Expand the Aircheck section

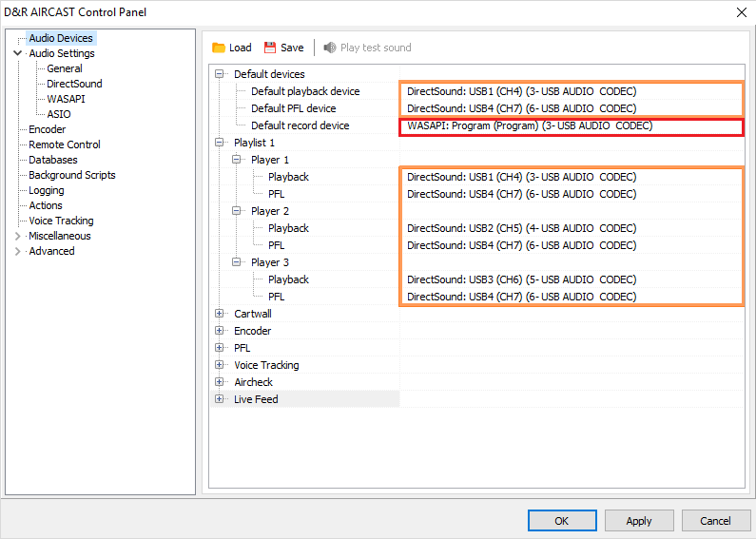pos(220,382)
